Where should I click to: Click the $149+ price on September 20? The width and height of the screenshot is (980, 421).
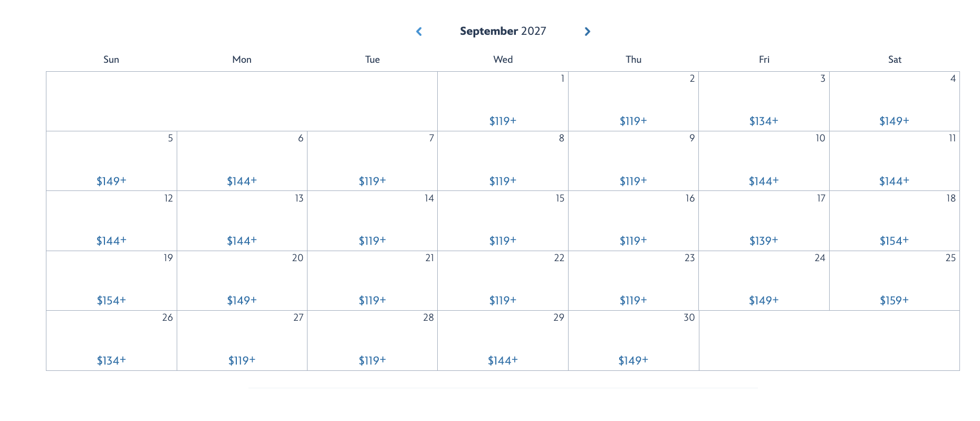point(242,300)
